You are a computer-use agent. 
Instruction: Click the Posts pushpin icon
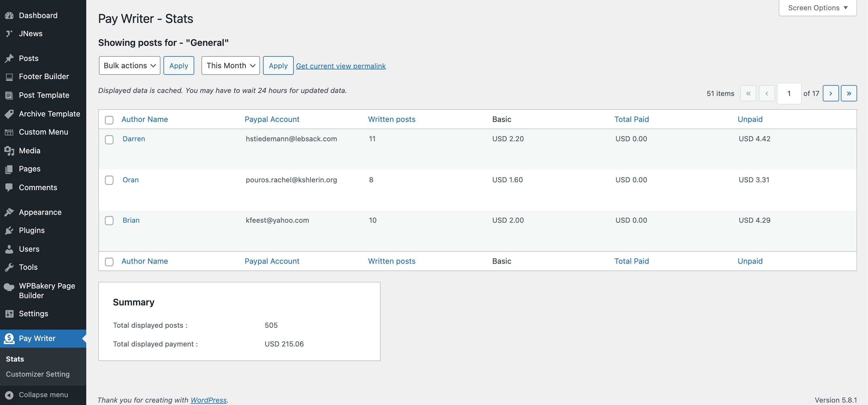point(9,58)
